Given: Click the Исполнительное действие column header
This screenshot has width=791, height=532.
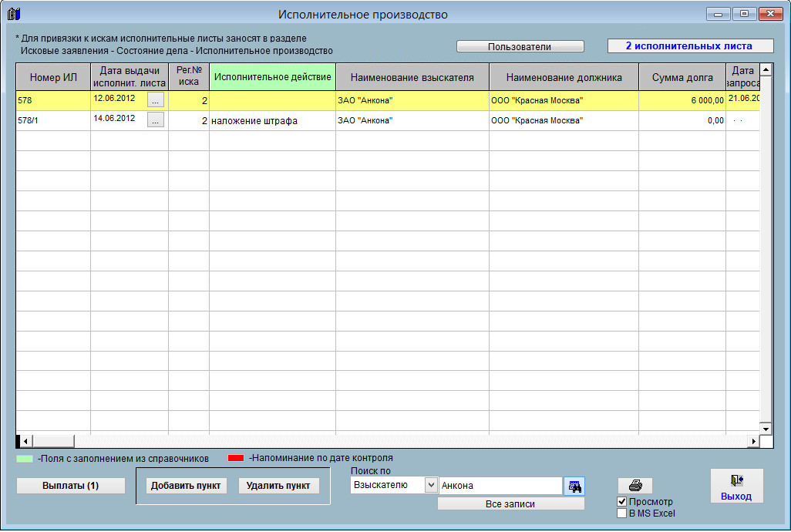Looking at the screenshot, I should [272, 77].
